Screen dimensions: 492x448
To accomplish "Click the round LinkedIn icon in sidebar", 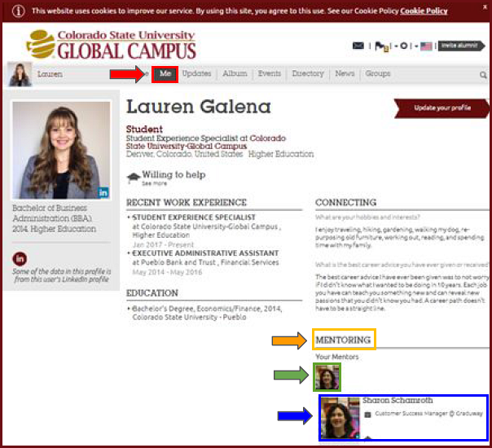I will pos(20,259).
